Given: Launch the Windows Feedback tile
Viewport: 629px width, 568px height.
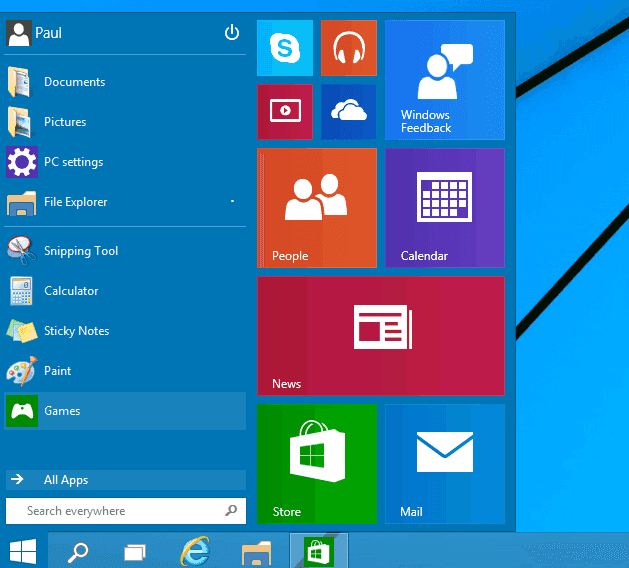Looking at the screenshot, I should click(445, 80).
